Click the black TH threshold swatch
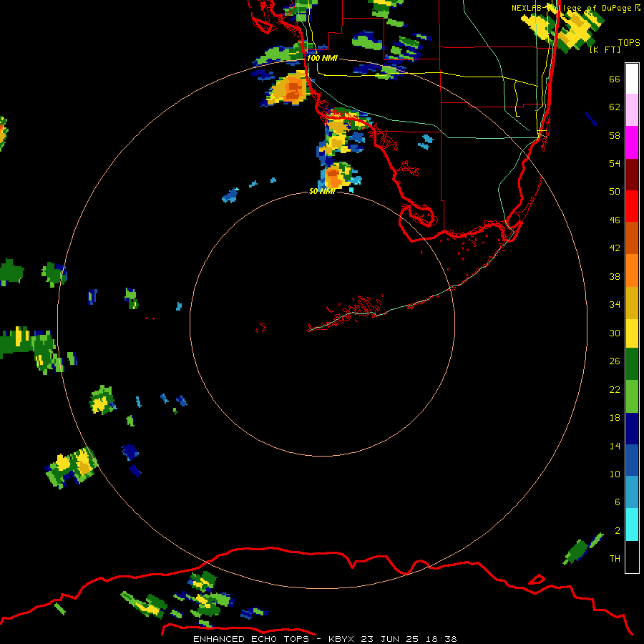Image resolution: width=644 pixels, height=644 pixels. 632,557
